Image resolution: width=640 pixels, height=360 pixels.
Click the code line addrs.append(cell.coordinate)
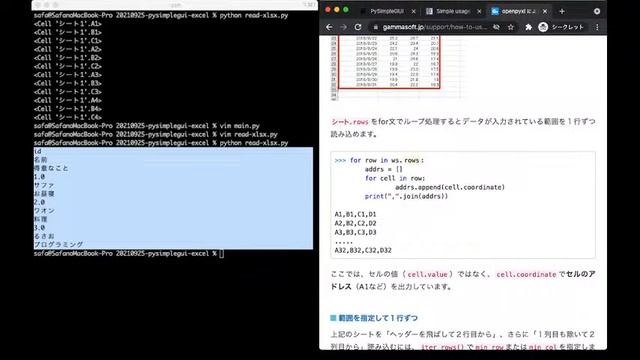(x=450, y=187)
